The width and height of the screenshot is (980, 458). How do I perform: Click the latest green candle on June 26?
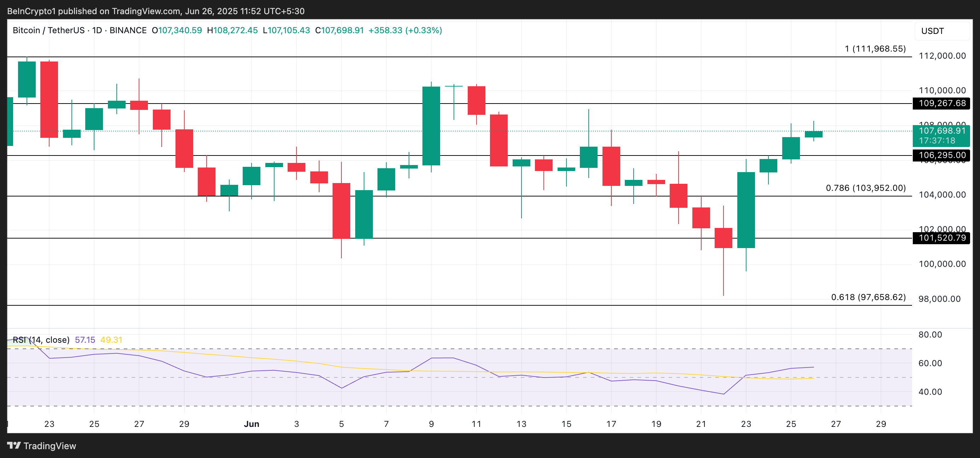pos(813,134)
